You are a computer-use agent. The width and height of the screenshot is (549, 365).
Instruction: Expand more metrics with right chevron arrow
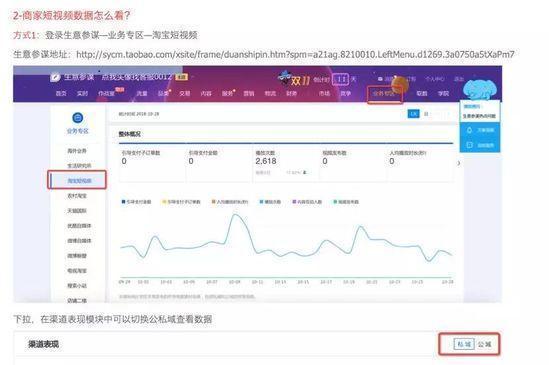click(x=459, y=163)
